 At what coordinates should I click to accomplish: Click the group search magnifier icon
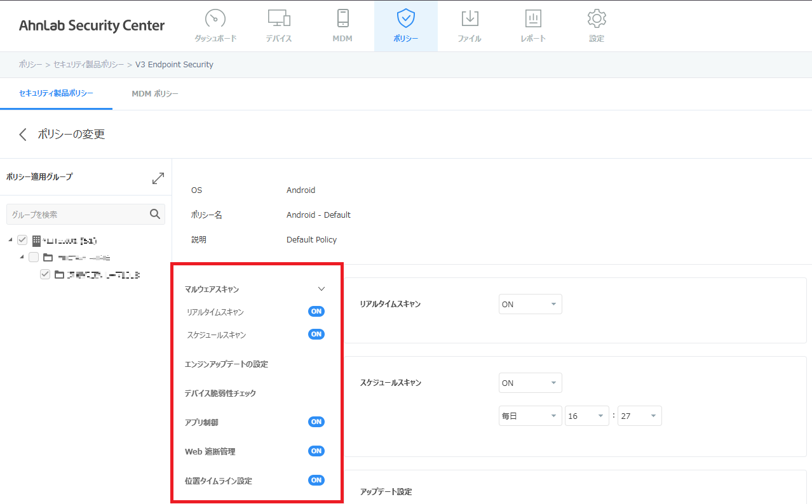tap(155, 214)
